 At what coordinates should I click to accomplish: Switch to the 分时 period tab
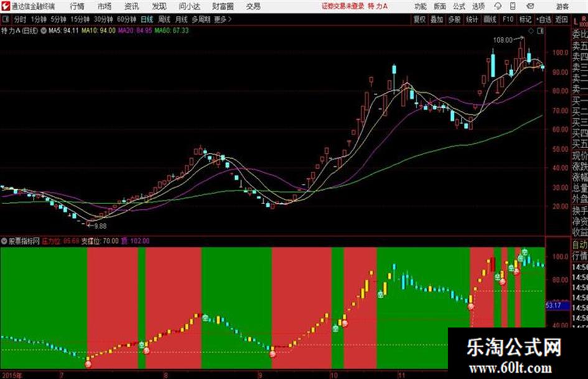point(20,19)
